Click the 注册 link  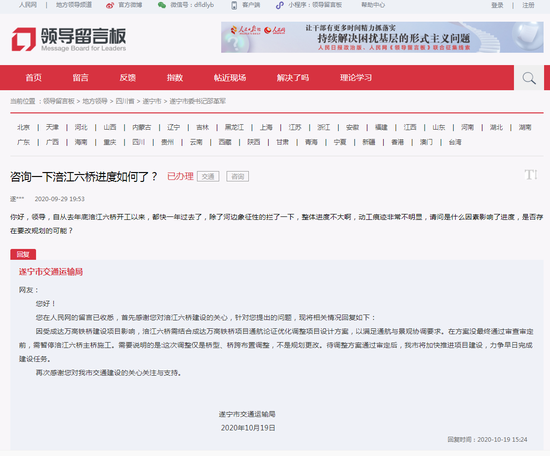click(528, 5)
